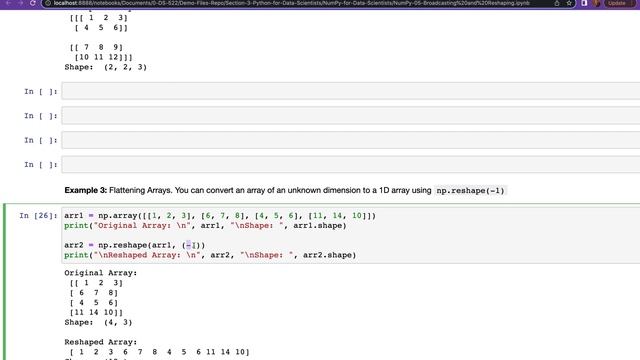Click the 'Shape: (2, 2, 3)' output

pyautogui.click(x=105, y=67)
